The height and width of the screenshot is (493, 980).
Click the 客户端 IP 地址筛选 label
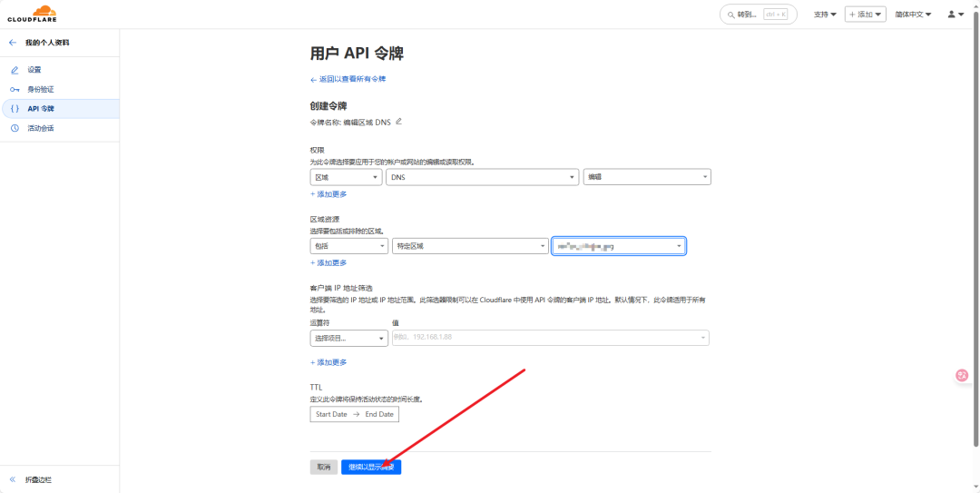[x=341, y=289]
